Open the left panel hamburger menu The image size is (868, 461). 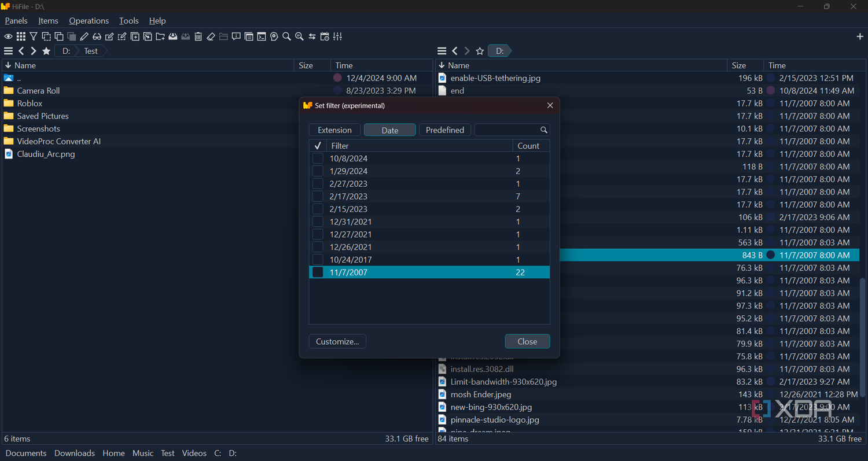pyautogui.click(x=8, y=51)
